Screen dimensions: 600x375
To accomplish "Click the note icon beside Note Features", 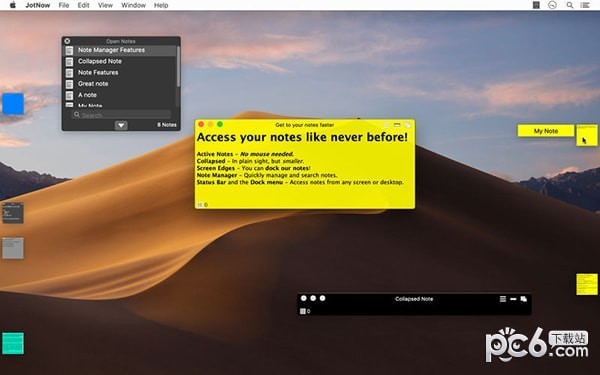I will point(69,73).
